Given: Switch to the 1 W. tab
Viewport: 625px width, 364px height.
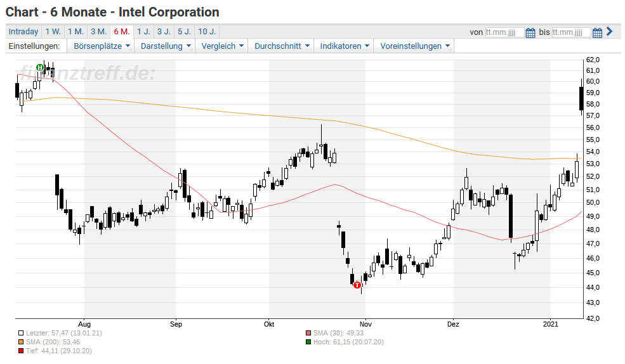Looking at the screenshot, I should (x=53, y=32).
